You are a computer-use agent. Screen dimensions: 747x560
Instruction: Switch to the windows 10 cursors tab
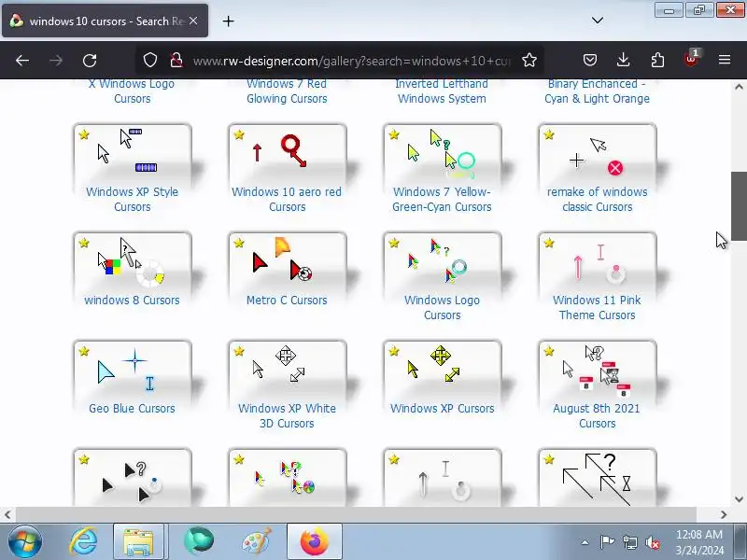pos(105,21)
